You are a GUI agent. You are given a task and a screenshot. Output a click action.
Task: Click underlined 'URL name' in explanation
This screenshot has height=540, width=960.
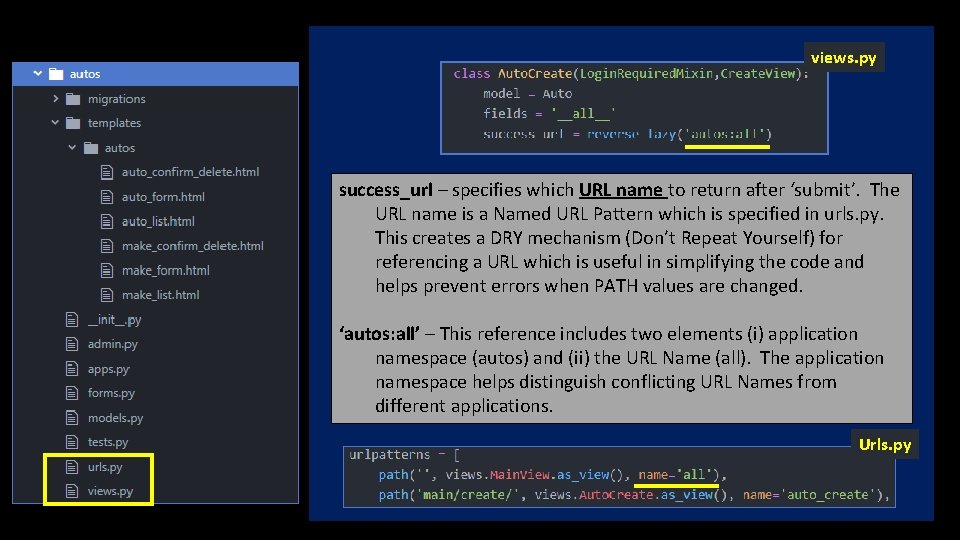621,190
